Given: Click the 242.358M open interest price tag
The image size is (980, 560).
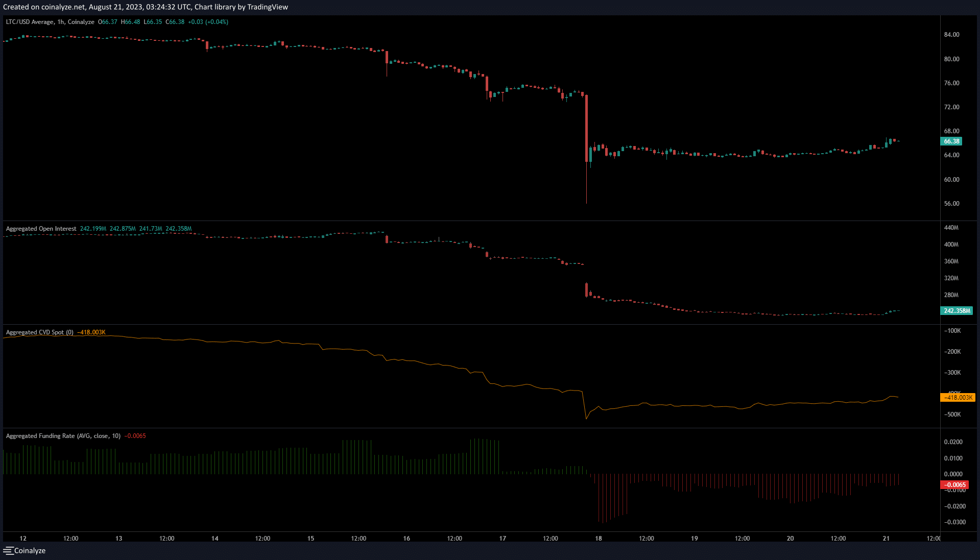Looking at the screenshot, I should point(957,310).
